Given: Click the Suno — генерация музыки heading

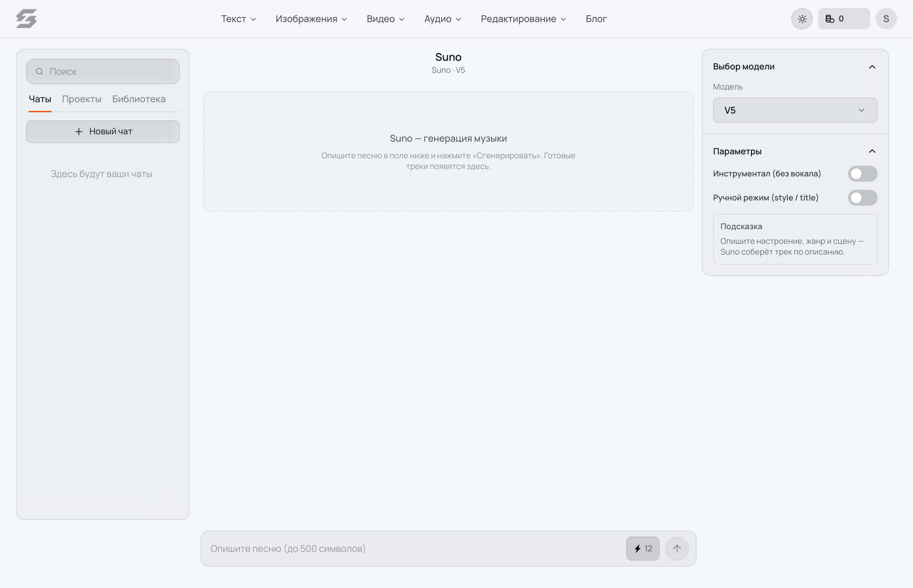Looking at the screenshot, I should (448, 139).
